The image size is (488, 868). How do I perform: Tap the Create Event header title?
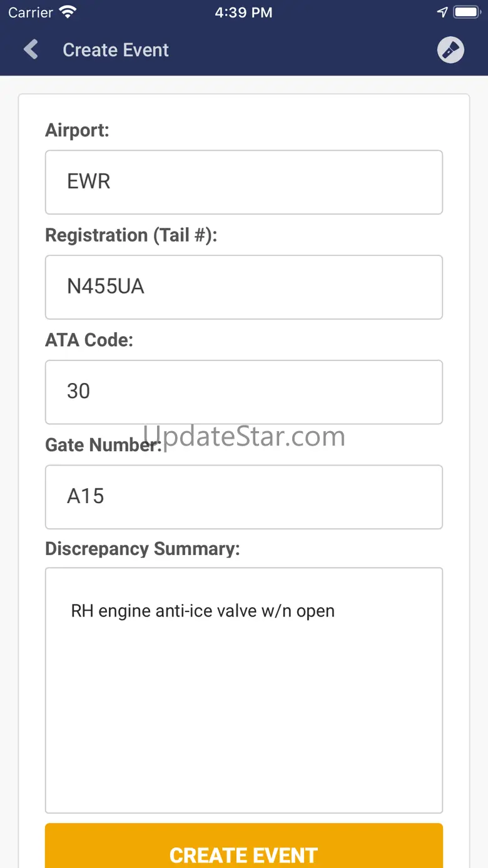[x=116, y=50]
